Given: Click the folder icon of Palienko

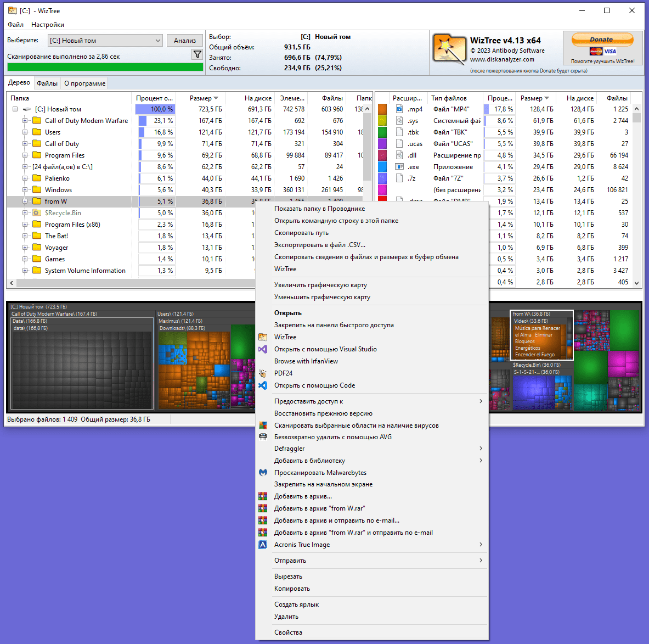Looking at the screenshot, I should click(x=37, y=178).
